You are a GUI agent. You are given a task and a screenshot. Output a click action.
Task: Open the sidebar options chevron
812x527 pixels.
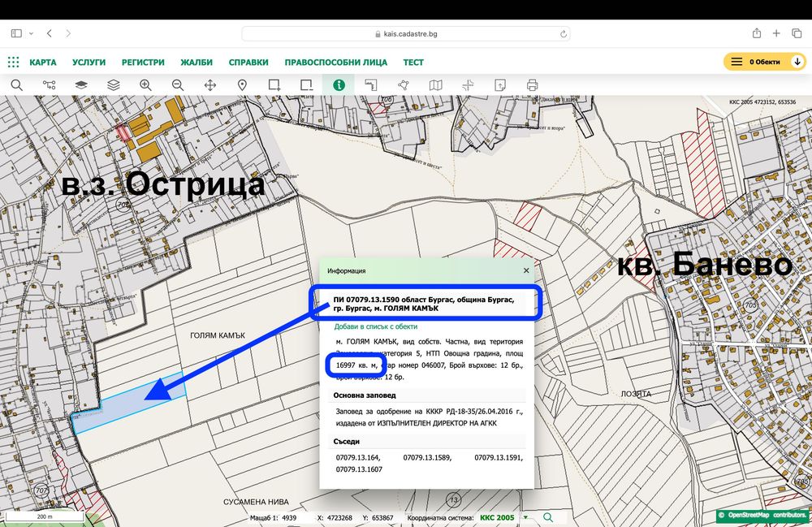31,33
